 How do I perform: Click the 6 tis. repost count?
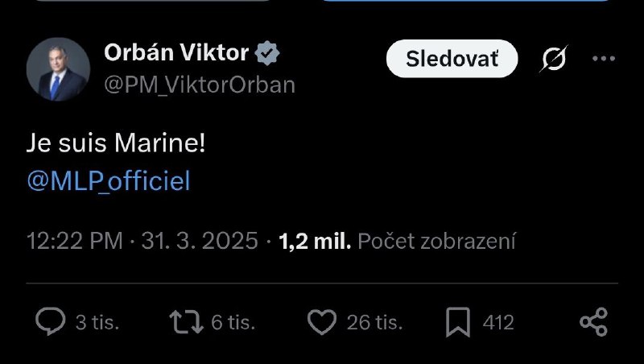(x=233, y=323)
